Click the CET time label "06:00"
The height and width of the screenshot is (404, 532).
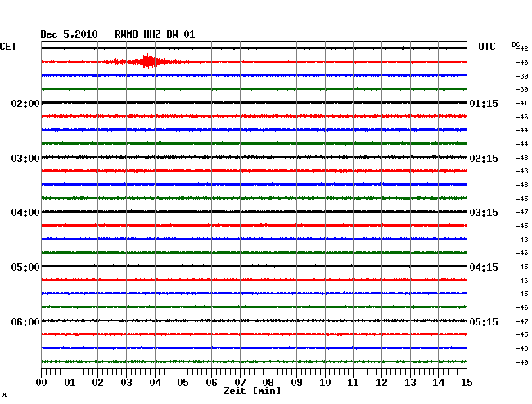25,321
